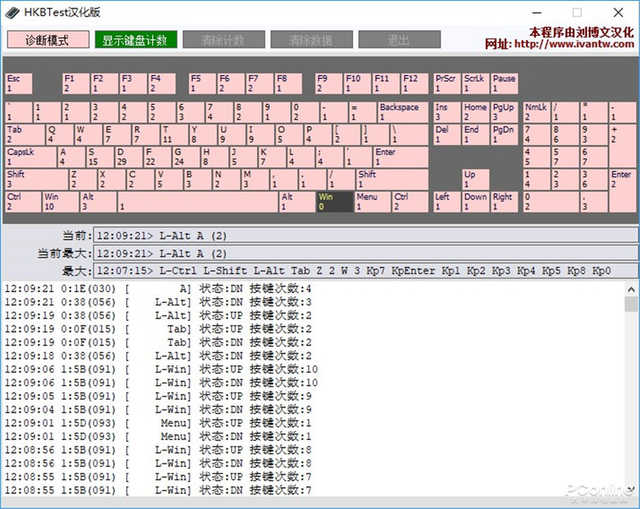
Task: Click the 退出 (exit) button
Action: (398, 40)
